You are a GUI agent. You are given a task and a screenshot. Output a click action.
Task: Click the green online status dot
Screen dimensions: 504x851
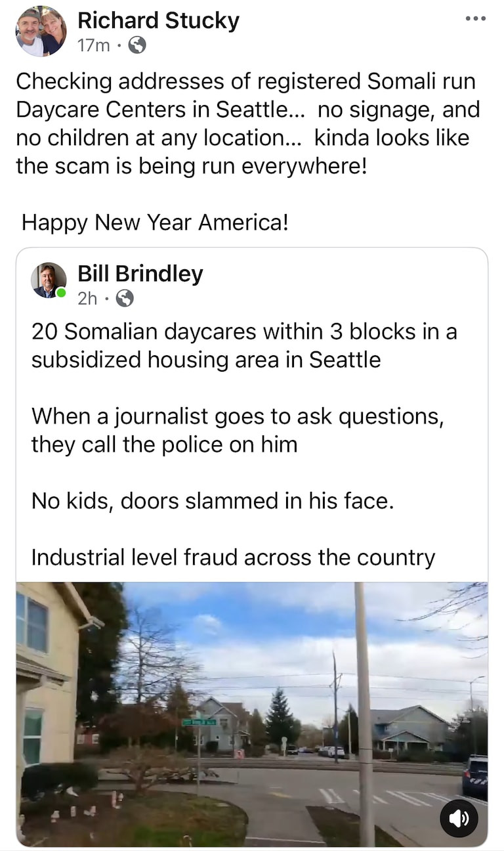click(x=61, y=292)
